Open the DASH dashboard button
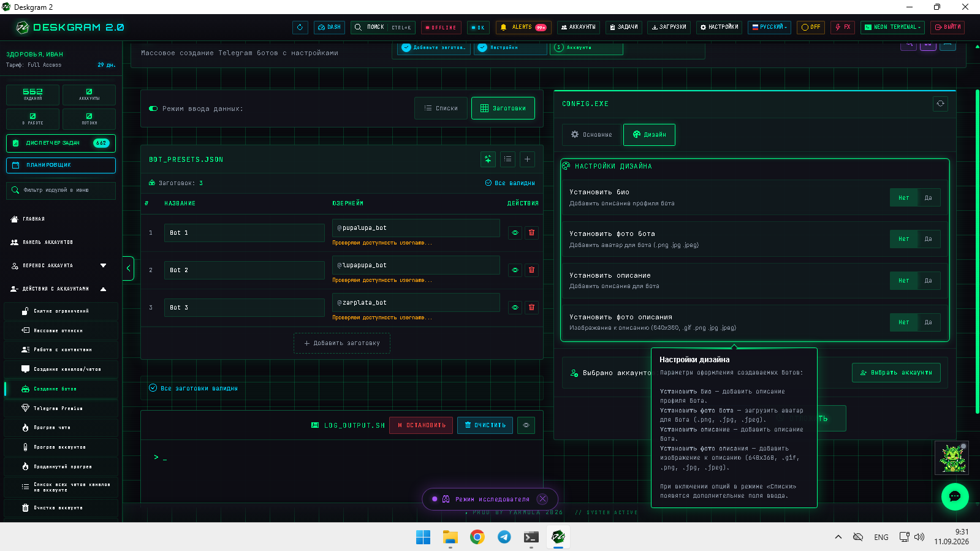This screenshot has width=980, height=551. (329, 28)
